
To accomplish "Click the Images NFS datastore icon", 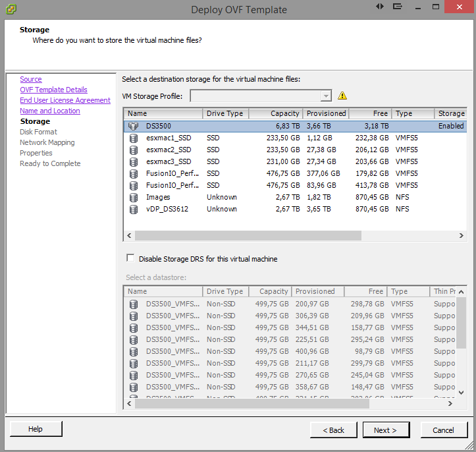I will 134,197.
